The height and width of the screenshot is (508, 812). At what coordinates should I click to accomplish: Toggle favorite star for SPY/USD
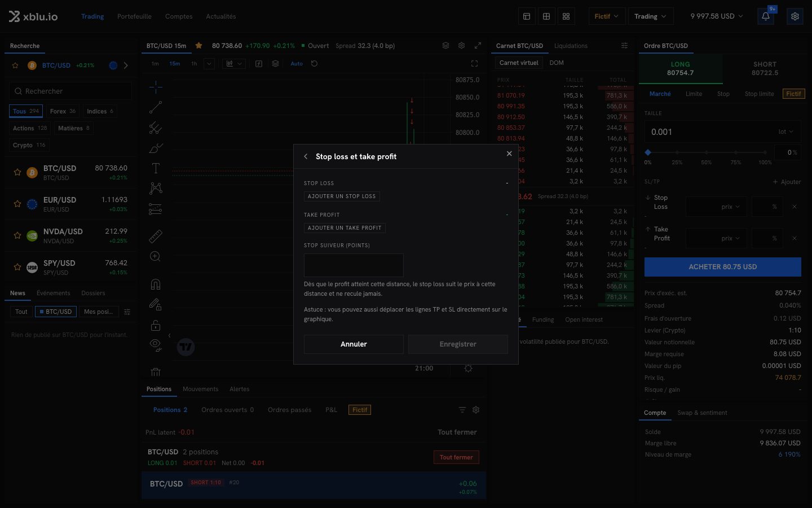pos(17,267)
